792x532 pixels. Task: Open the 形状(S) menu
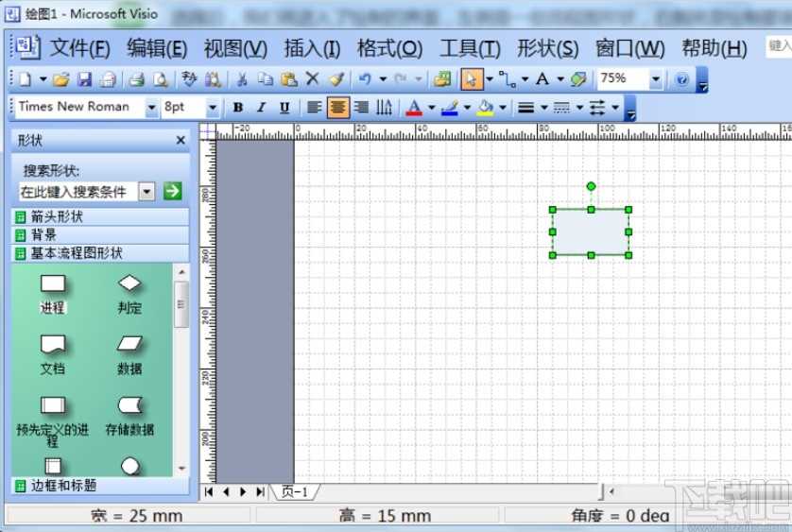548,48
